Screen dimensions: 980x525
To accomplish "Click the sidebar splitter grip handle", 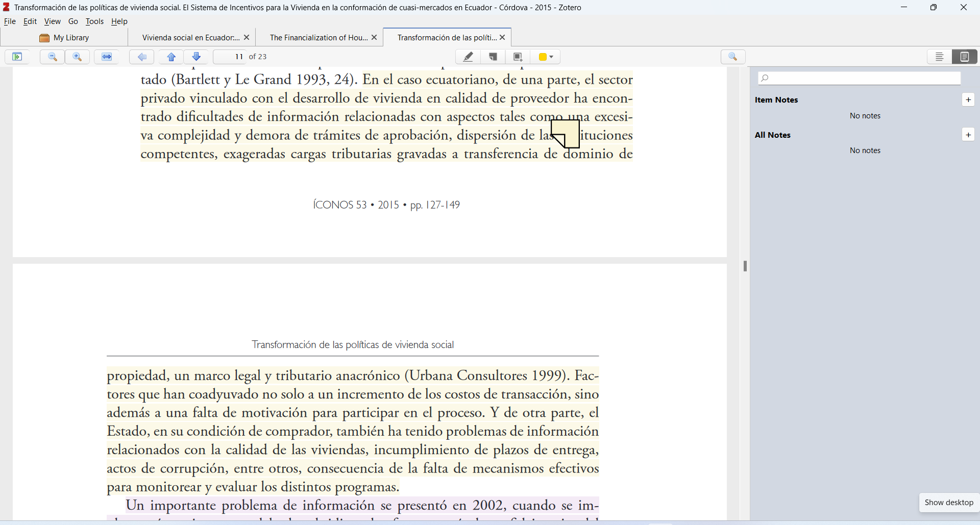I will (x=745, y=266).
